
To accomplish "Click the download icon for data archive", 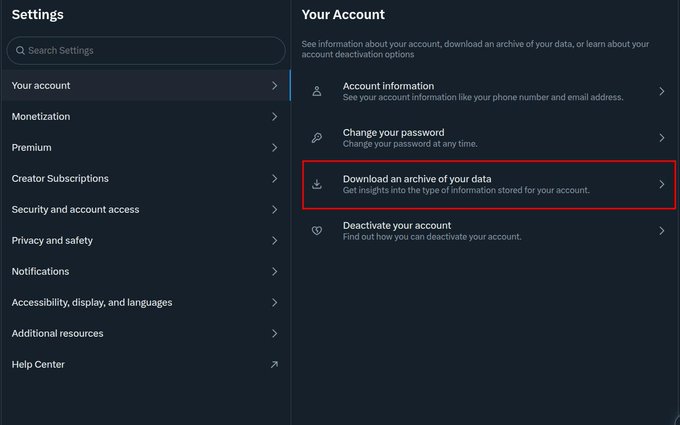I will pos(317,184).
